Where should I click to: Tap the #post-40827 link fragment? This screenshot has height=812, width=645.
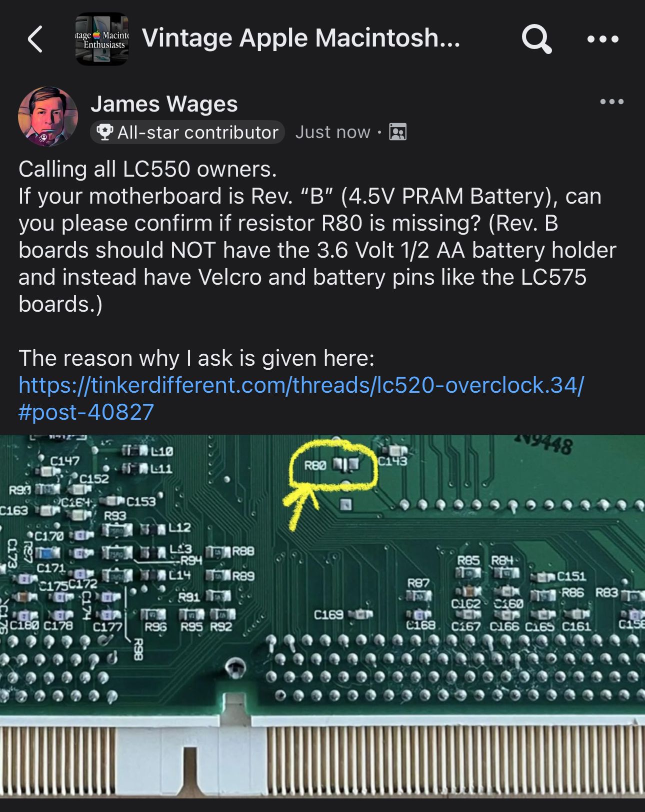(86, 412)
